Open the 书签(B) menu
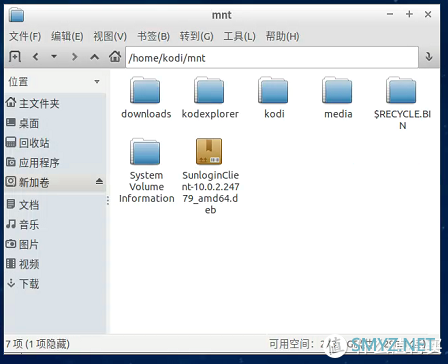The height and width of the screenshot is (364, 448). click(154, 36)
